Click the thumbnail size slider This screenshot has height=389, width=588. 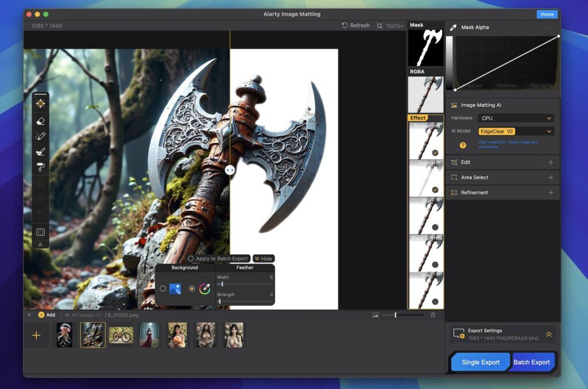[403, 315]
